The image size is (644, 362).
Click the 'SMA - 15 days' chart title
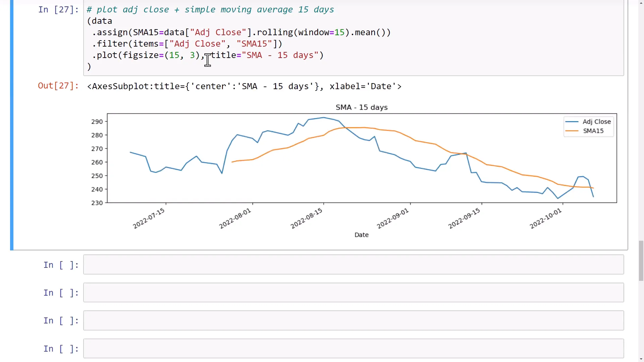[361, 108]
